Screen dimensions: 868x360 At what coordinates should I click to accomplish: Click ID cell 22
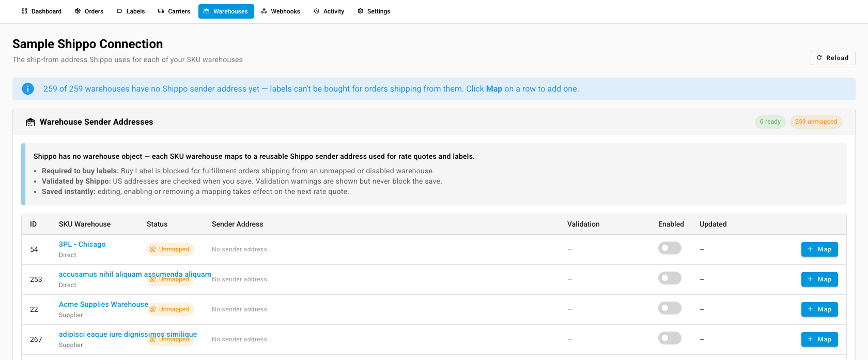34,309
